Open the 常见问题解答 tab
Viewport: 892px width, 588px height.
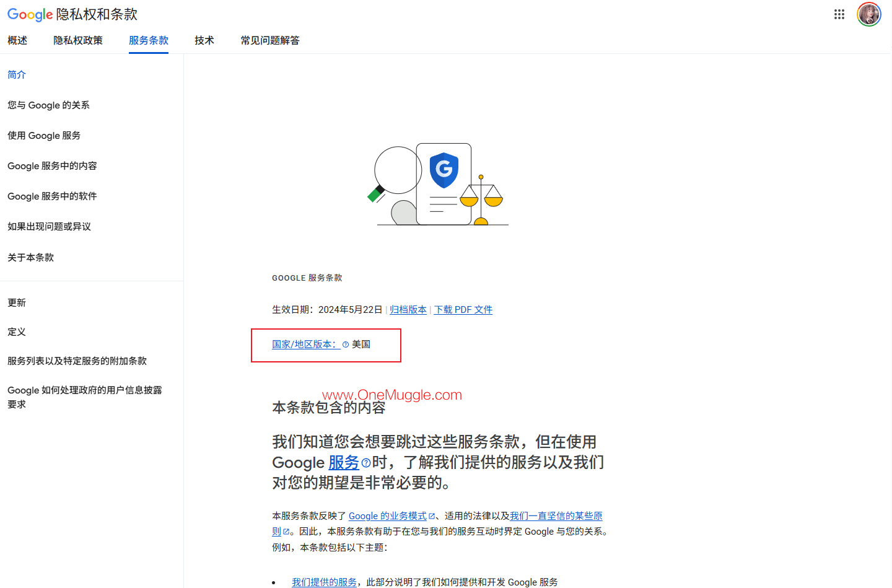pos(270,40)
